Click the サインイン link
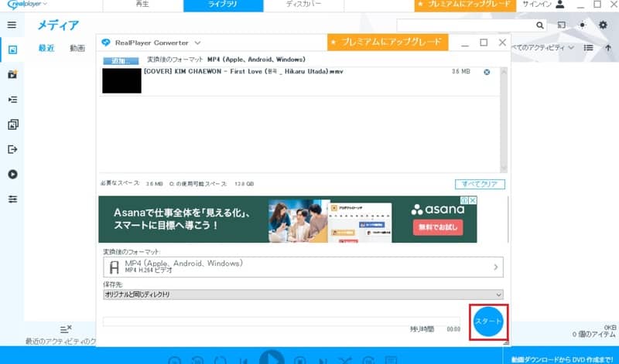 (536, 5)
